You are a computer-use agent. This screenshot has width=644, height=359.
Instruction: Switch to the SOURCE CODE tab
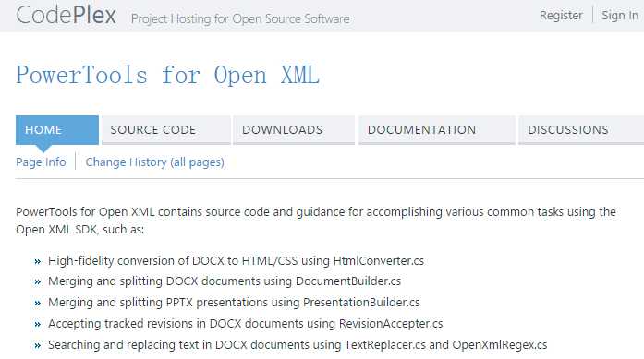(x=166, y=130)
